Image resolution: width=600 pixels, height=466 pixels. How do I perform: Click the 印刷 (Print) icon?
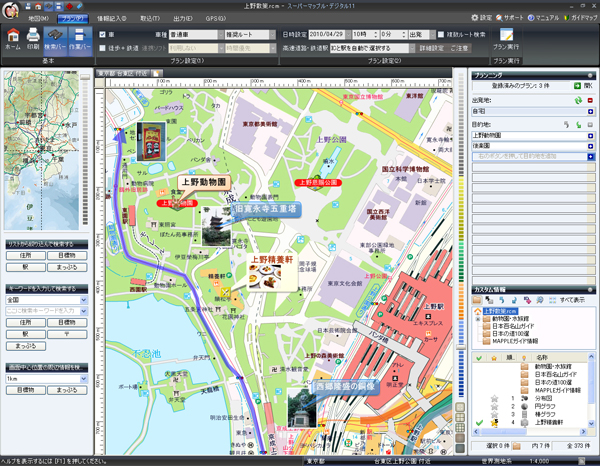coord(33,38)
